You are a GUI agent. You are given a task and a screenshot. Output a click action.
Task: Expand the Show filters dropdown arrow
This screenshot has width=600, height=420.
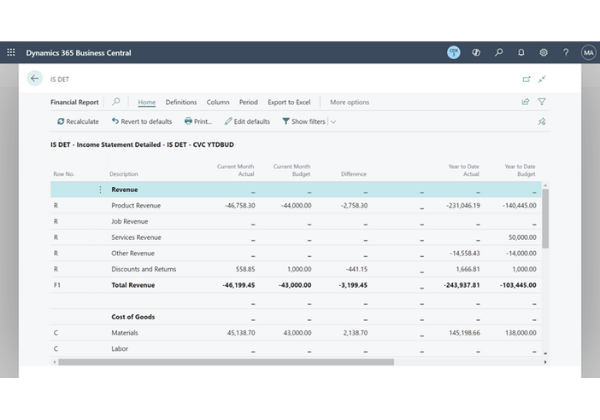(x=333, y=122)
